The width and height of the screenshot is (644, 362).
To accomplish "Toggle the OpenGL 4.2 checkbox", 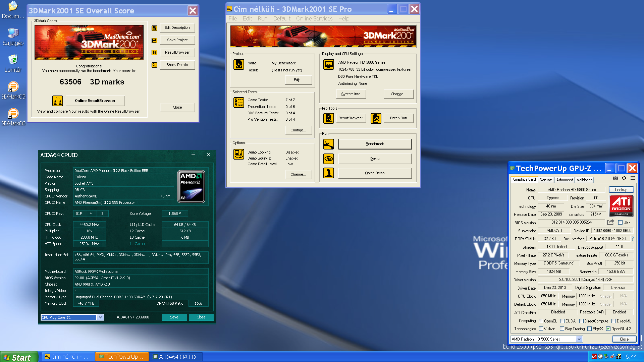I will tap(608, 329).
